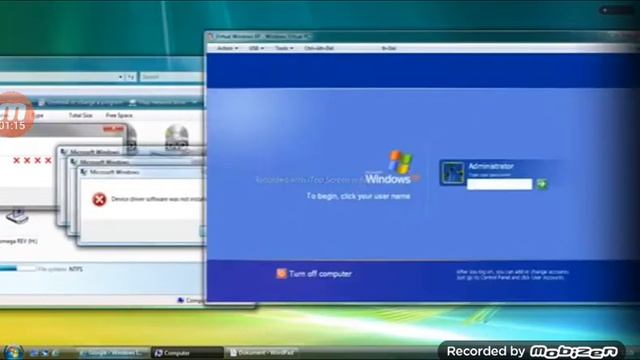The width and height of the screenshot is (640, 360).
Task: Click the Computer icon in the status bar
Action: tap(180, 300)
